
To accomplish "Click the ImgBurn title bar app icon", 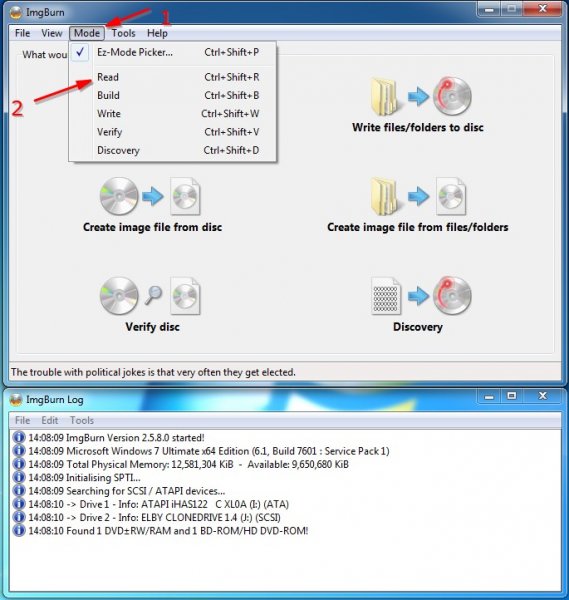I will 16,13.
